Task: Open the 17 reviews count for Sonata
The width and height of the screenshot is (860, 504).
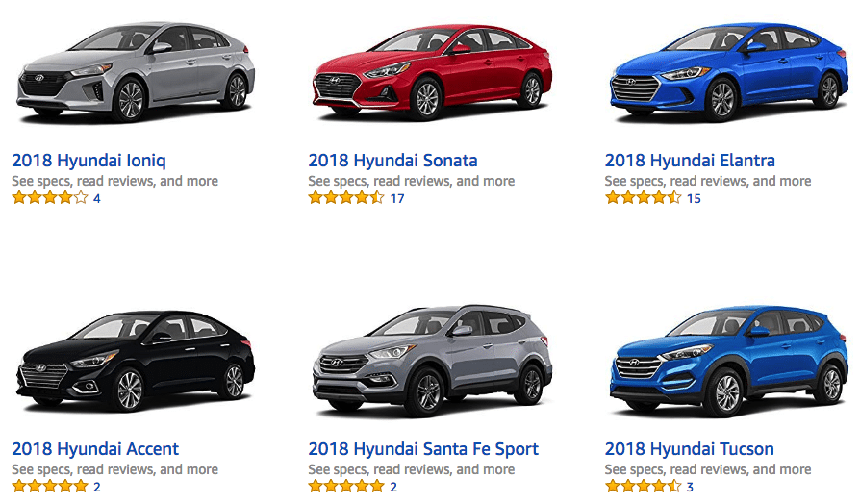Action: (x=397, y=198)
